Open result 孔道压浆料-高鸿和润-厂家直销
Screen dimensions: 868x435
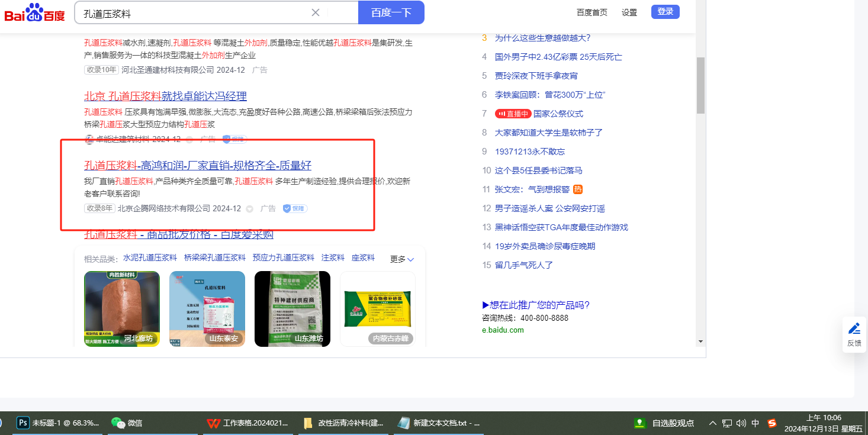point(198,166)
